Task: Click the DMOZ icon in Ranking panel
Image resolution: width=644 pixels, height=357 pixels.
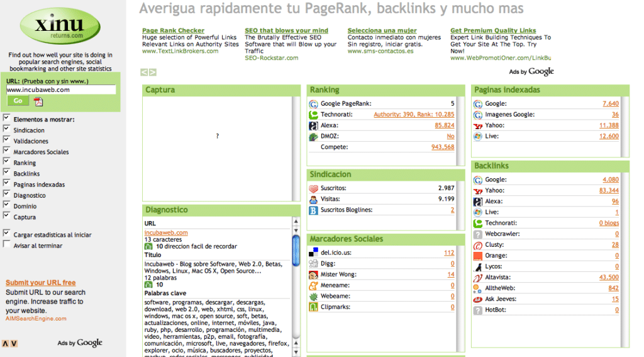Action: 313,137
